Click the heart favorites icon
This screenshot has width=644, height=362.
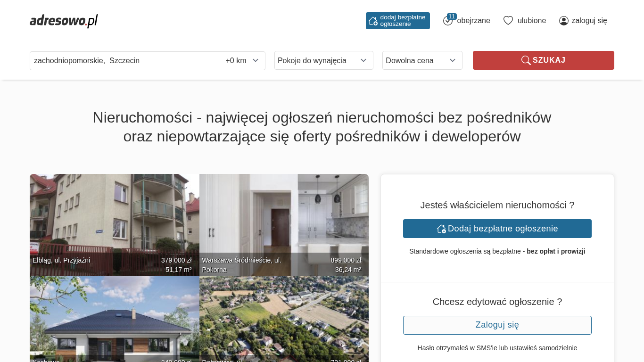pos(508,21)
